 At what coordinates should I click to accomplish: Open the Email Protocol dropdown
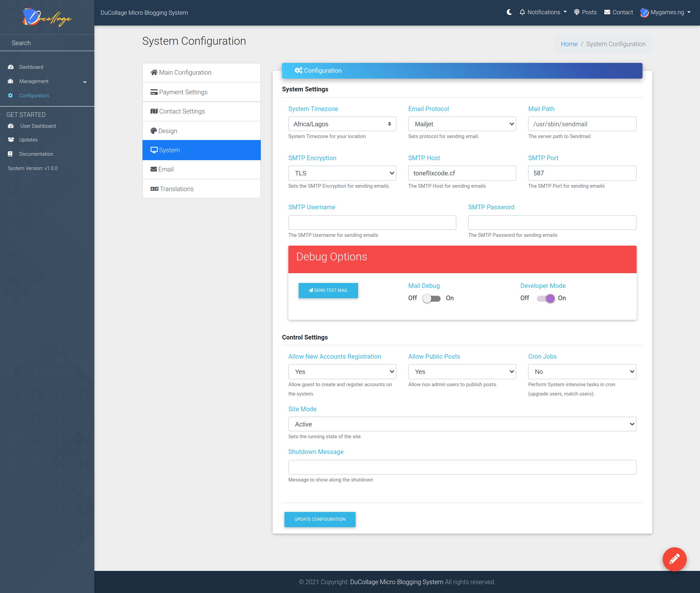pyautogui.click(x=462, y=124)
